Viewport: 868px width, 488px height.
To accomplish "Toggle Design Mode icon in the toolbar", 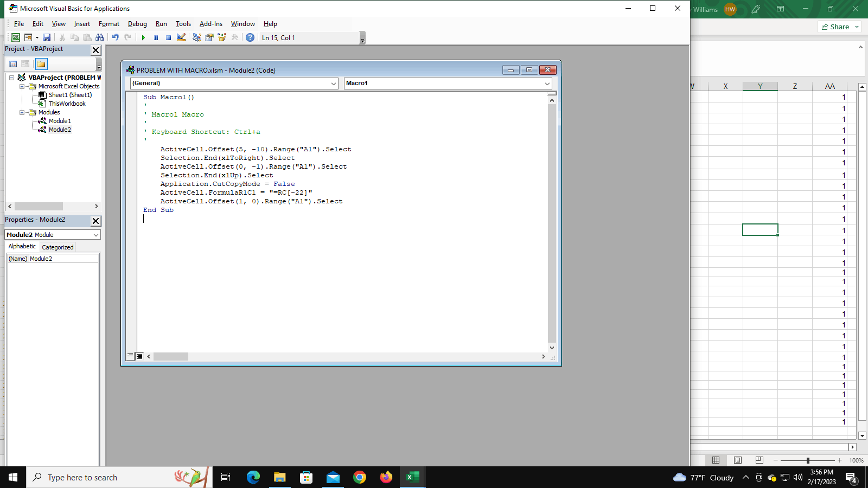I will [x=181, y=37].
